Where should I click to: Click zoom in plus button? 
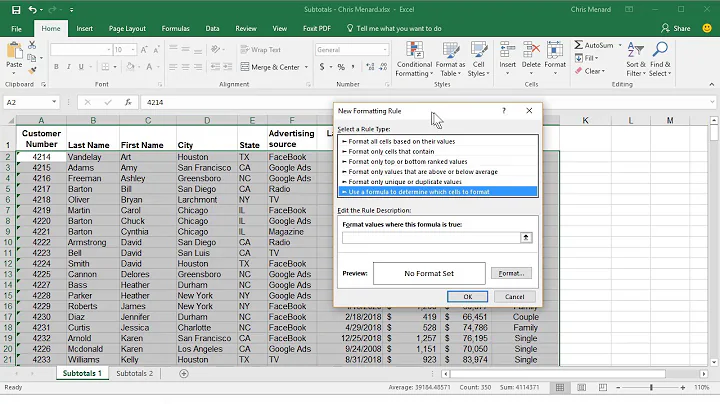point(683,388)
